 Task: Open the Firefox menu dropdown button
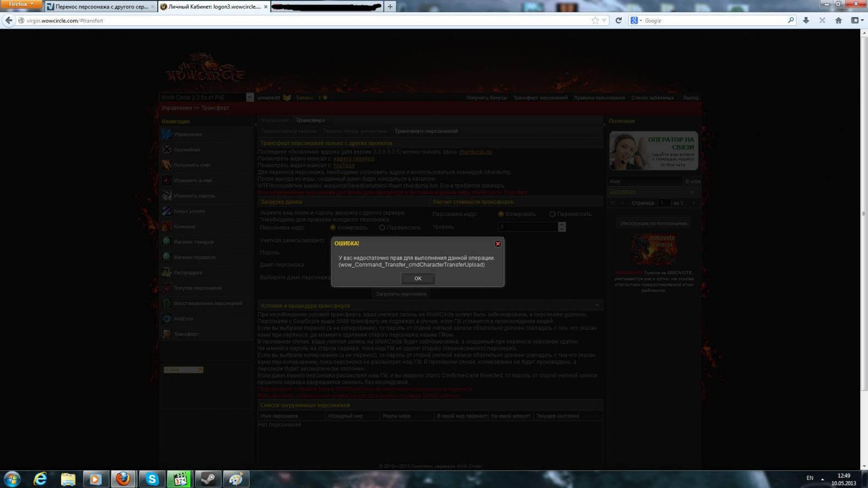tap(21, 4)
